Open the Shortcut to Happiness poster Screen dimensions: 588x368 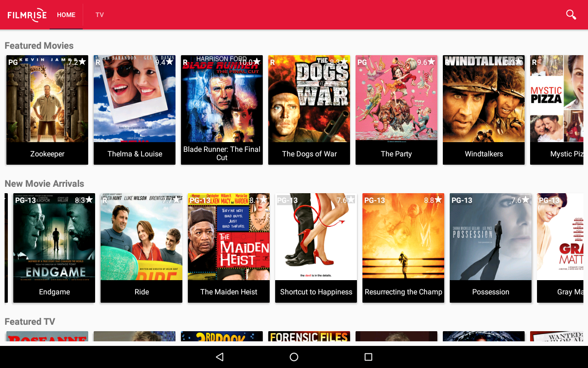pyautogui.click(x=316, y=236)
